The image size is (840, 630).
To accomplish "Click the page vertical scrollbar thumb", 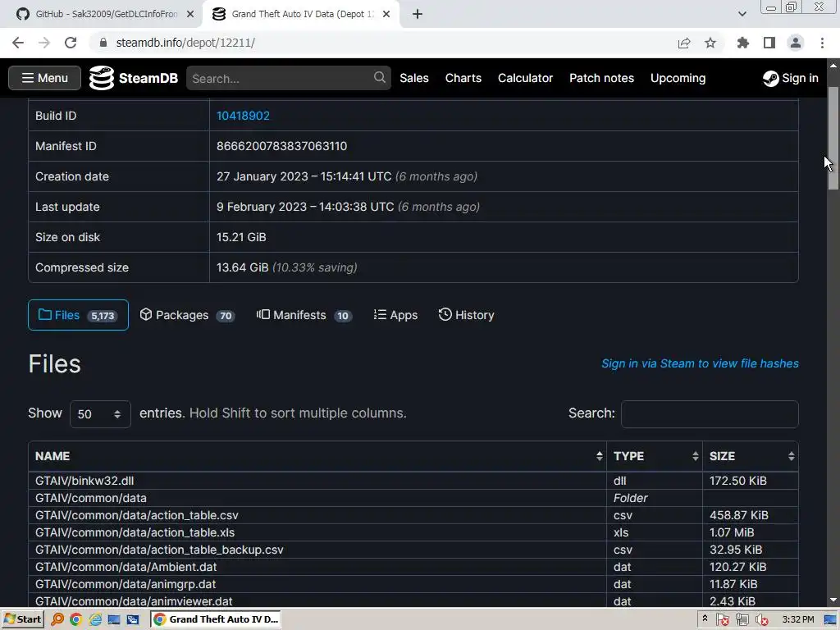I will click(833, 138).
